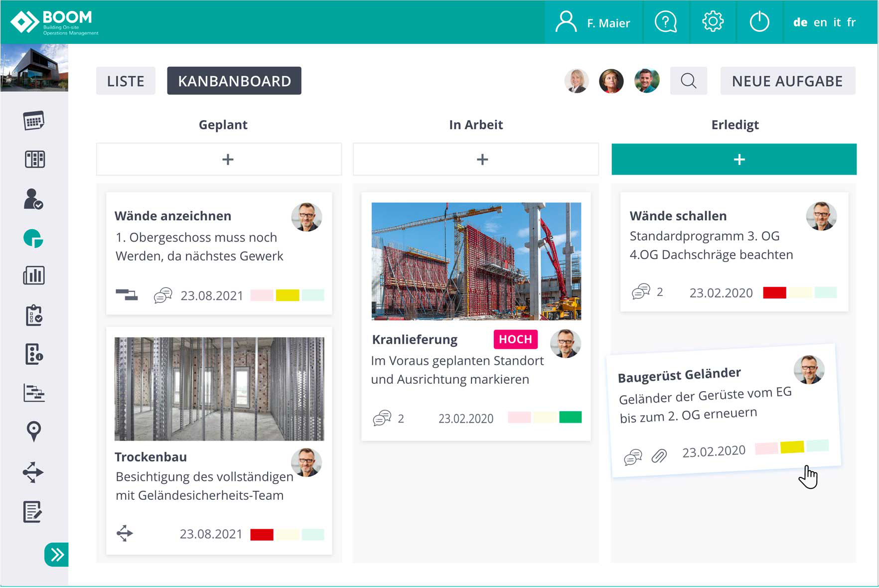This screenshot has height=588, width=879.
Task: Click the paperclip attachment on Baugerüst Geländer
Action: coord(659,455)
